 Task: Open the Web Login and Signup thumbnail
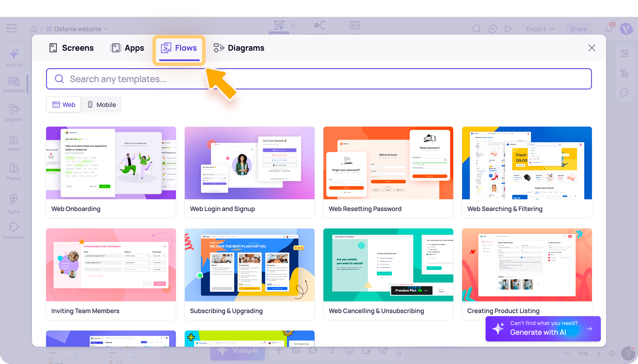click(x=250, y=163)
